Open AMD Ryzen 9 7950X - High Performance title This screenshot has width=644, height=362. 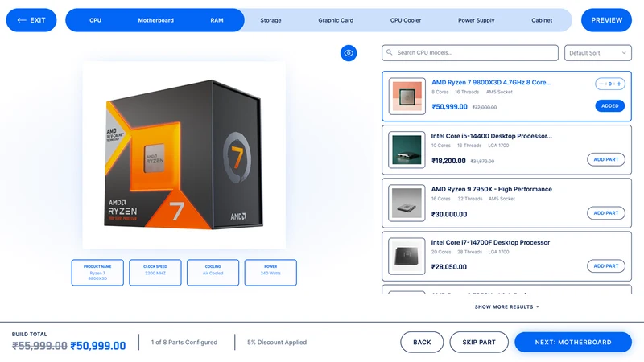pyautogui.click(x=492, y=189)
